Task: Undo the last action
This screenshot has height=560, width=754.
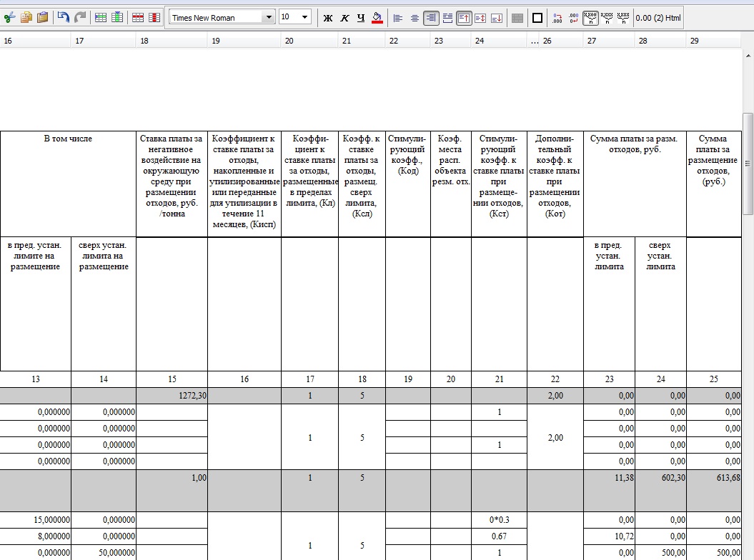Action: point(64,17)
